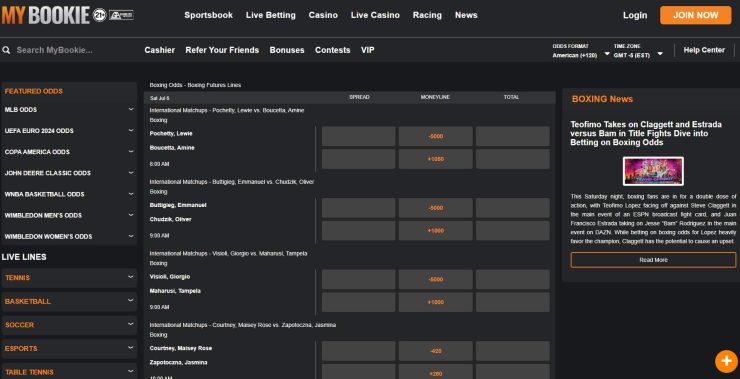Select Buttigieg, Emmanuel moneyline odds
Screen dimensions: 740x379
[x=436, y=208]
